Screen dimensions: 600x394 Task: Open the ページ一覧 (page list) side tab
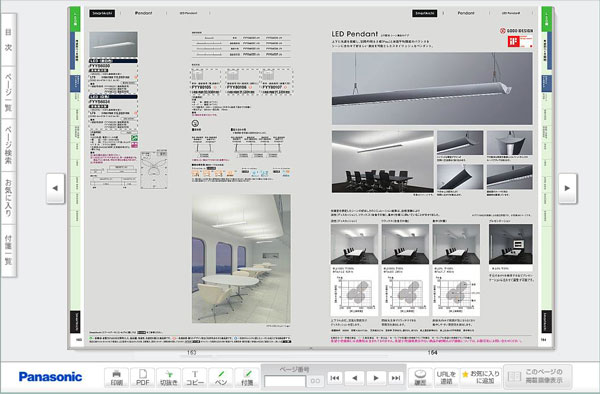point(8,93)
